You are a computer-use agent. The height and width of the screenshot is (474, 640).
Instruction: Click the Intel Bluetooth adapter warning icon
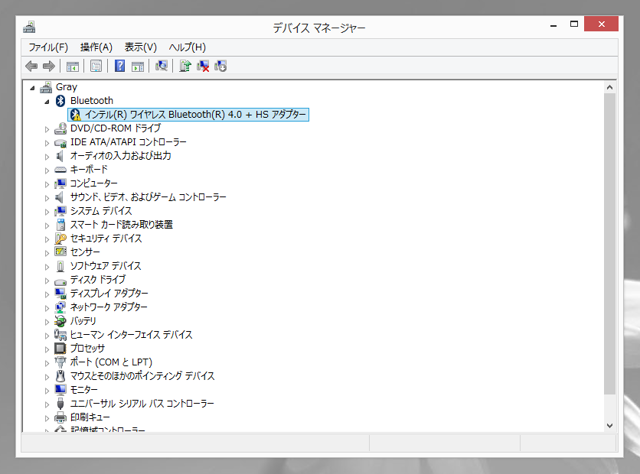[x=76, y=115]
